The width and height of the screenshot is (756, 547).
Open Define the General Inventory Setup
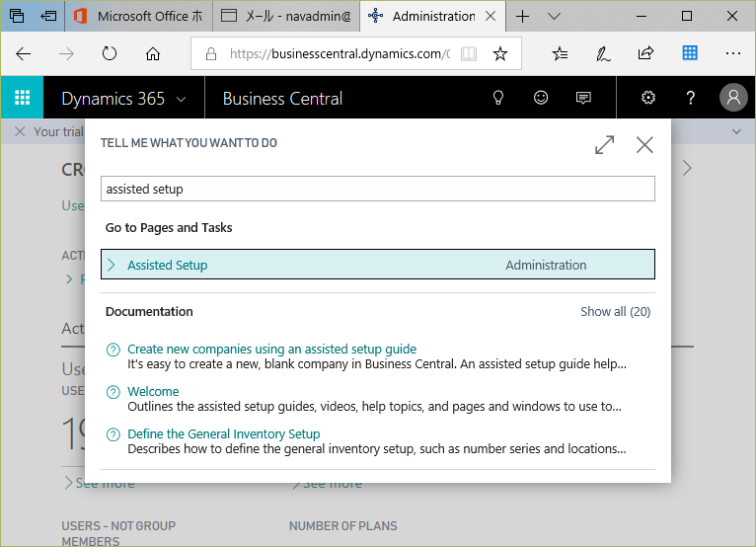[224, 433]
